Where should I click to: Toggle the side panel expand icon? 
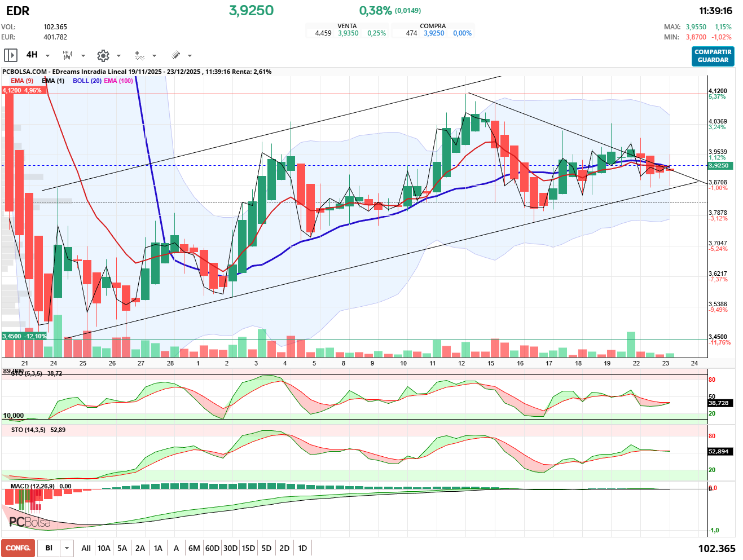[x=10, y=55]
